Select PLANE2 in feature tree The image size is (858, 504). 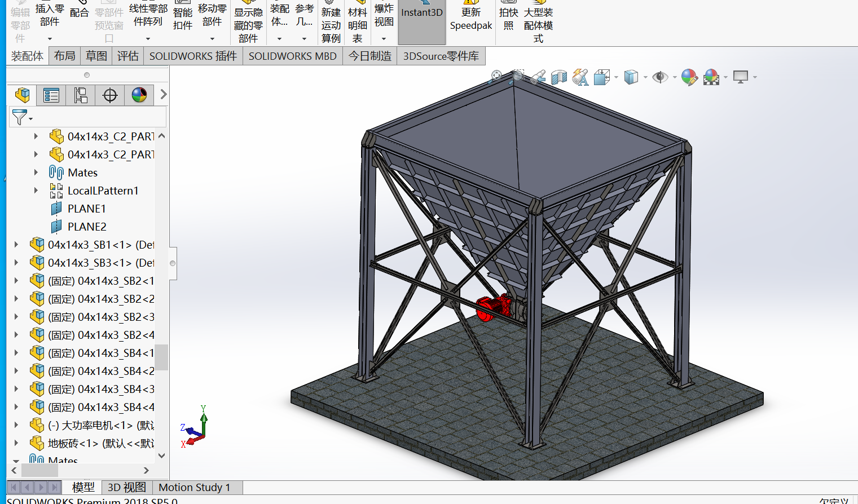coord(87,227)
